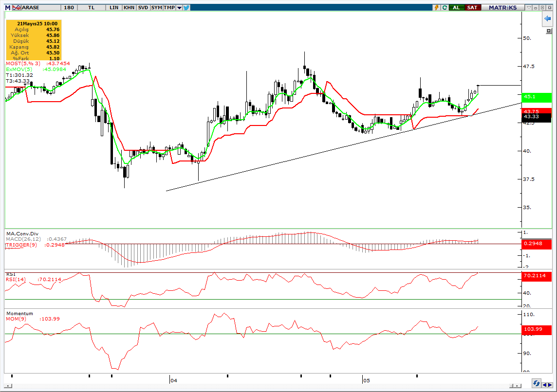Select the MOST(5,% 3) indicator label
Image resolution: width=557 pixels, height=392 pixels.
coord(23,64)
